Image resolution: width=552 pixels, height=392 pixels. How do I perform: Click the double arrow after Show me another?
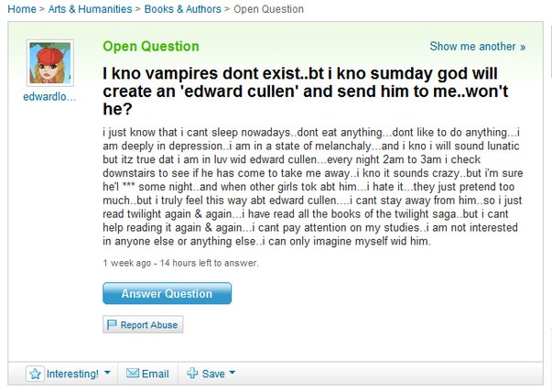pos(523,47)
